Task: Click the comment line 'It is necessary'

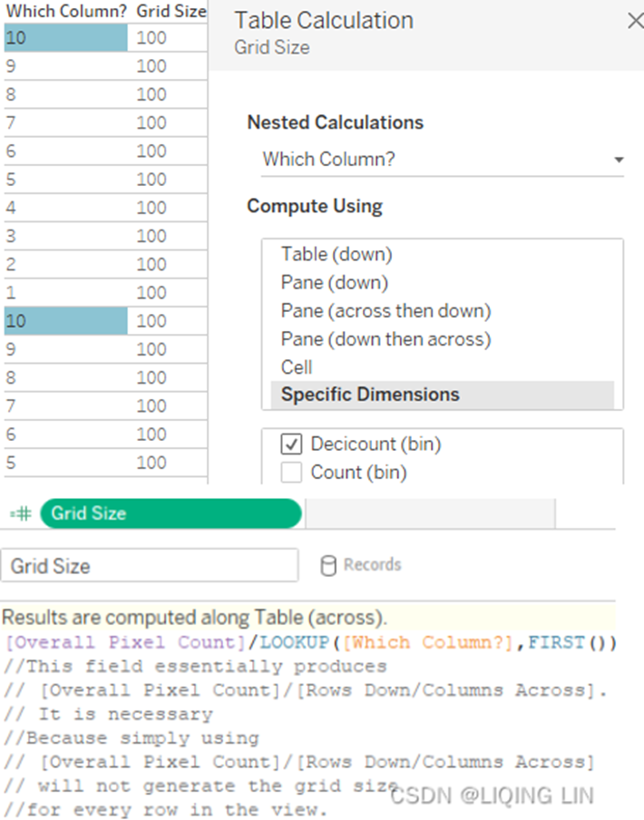Action: pyautogui.click(x=108, y=715)
